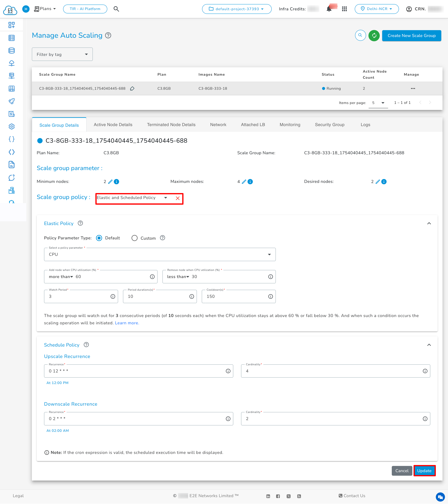This screenshot has height=504, width=448.
Task: Click the Learn more link
Action: (127, 323)
